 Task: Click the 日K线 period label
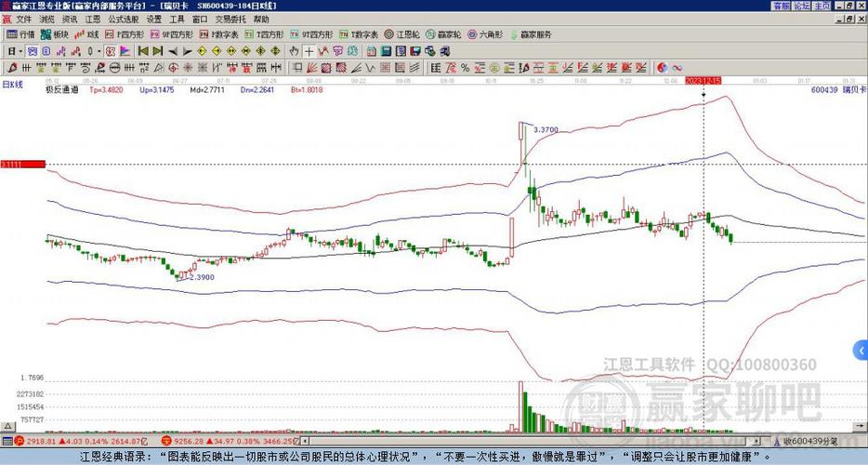pyautogui.click(x=12, y=85)
